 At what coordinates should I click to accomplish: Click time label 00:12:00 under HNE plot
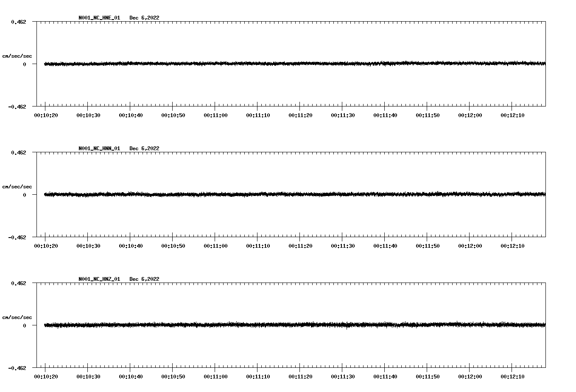click(470, 115)
